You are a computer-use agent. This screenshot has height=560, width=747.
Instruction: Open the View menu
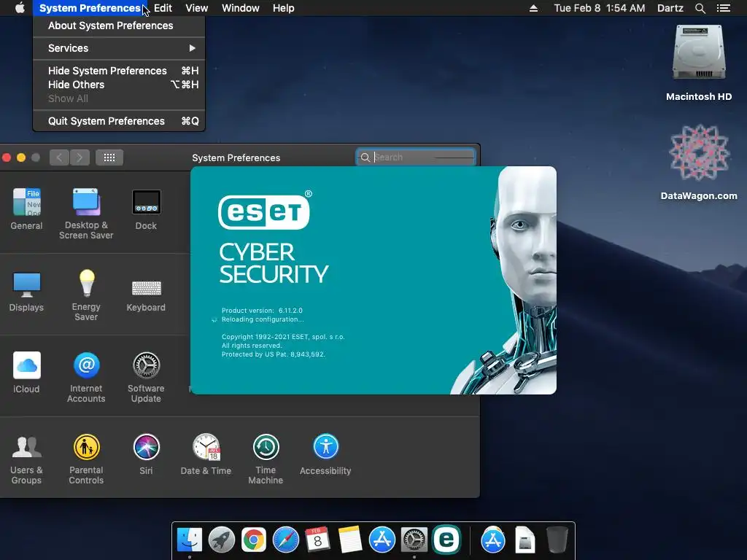[197, 8]
